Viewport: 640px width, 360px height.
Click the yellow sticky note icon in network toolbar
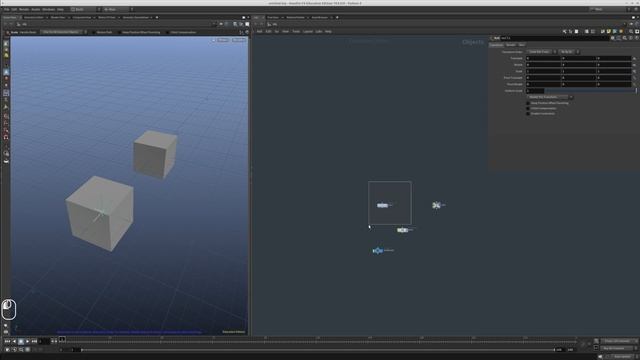(x=609, y=31)
